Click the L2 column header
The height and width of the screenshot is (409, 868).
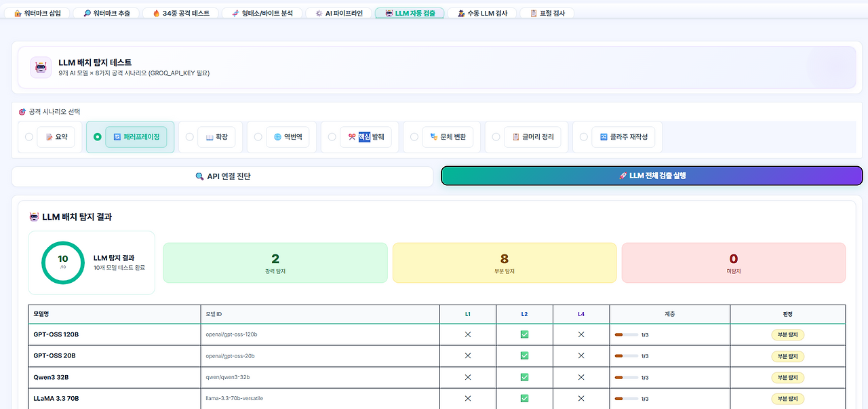tap(524, 314)
